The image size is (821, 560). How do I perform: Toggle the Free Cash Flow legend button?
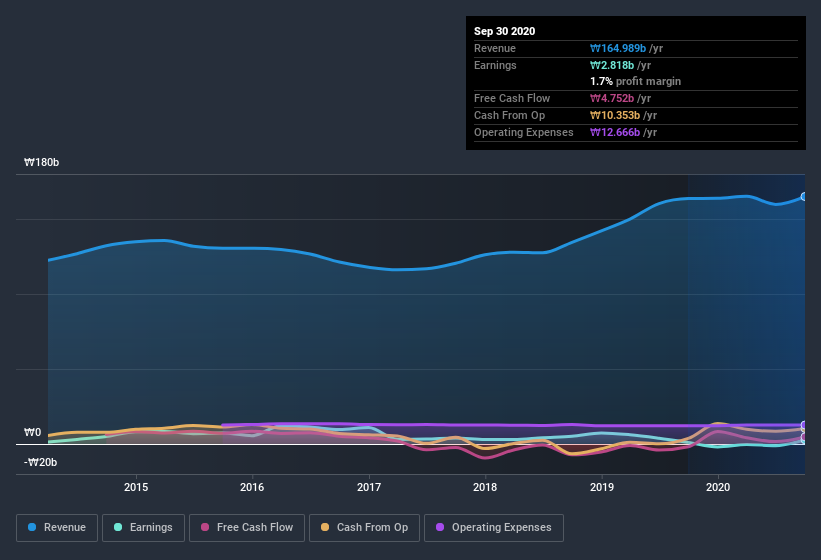click(x=247, y=528)
